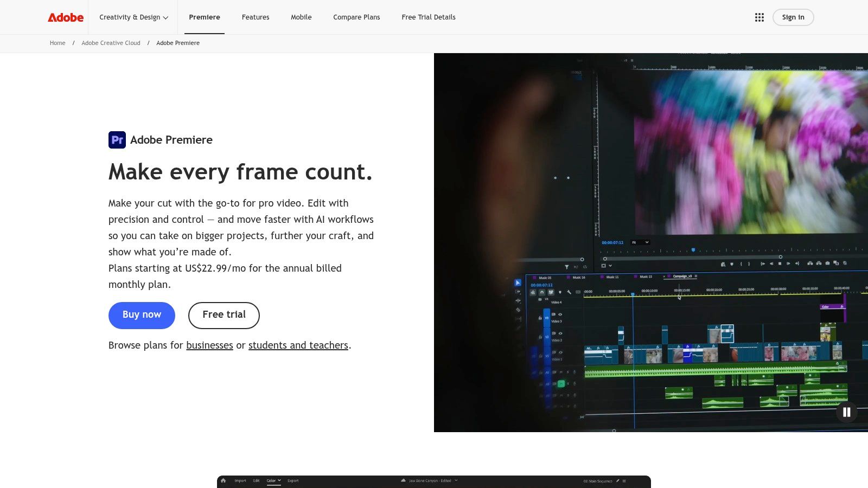Viewport: 868px width, 488px height.
Task: Select Compare Plans in the navigation
Action: [x=356, y=17]
